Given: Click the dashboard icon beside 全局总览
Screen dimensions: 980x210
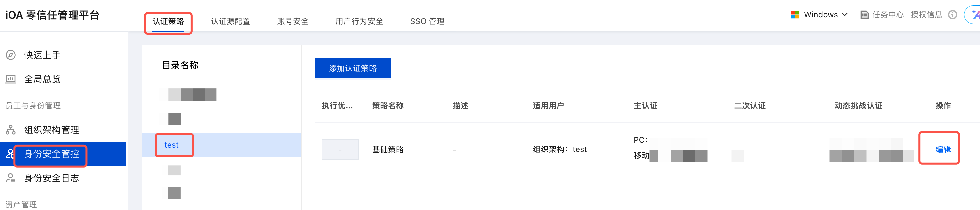Looking at the screenshot, I should (11, 79).
